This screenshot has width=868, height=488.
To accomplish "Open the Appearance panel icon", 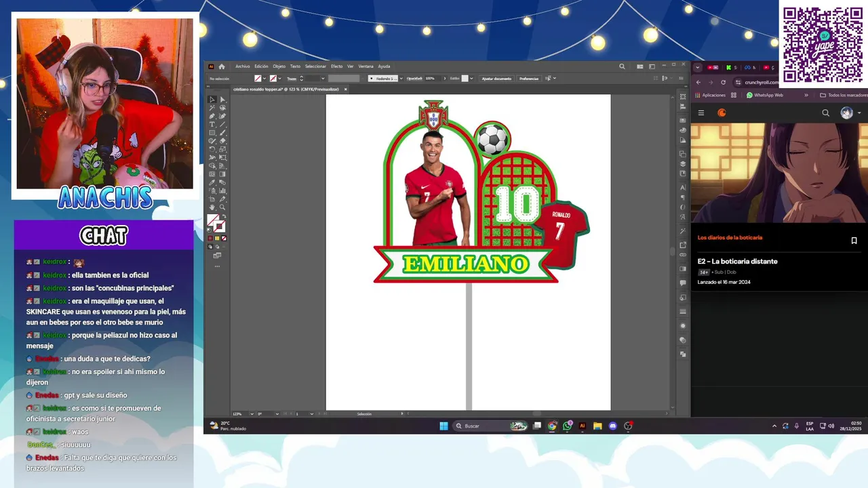I will pos(683,325).
